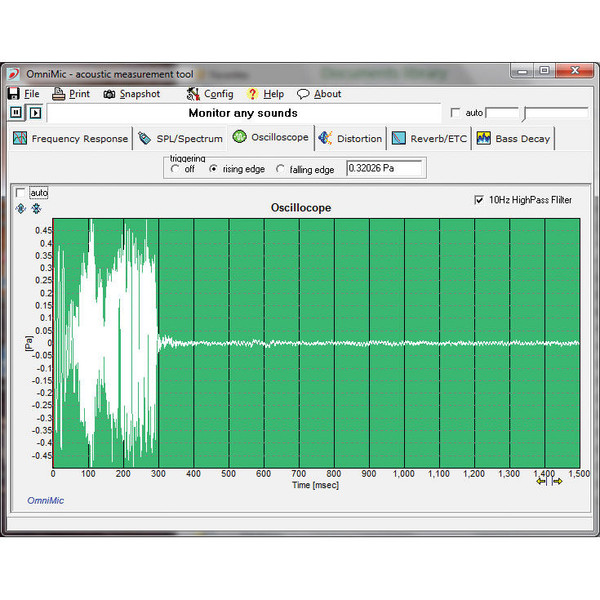Click the yellow left arrow under time axis
This screenshot has height=600, width=600.
541,481
